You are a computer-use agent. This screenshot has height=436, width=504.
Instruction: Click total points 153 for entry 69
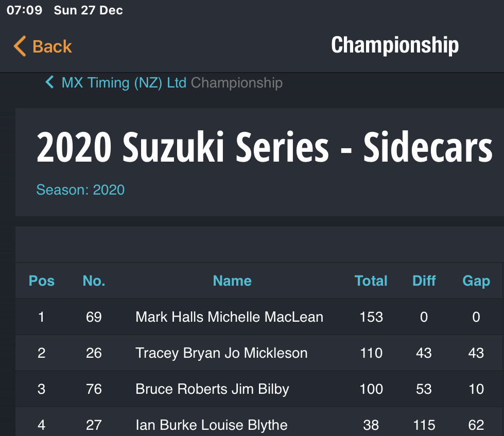click(371, 317)
